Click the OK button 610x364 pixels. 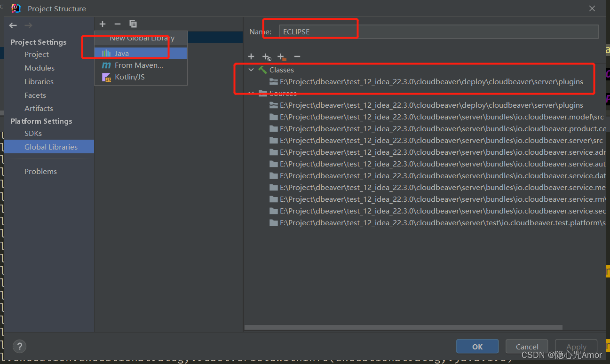pyautogui.click(x=477, y=347)
